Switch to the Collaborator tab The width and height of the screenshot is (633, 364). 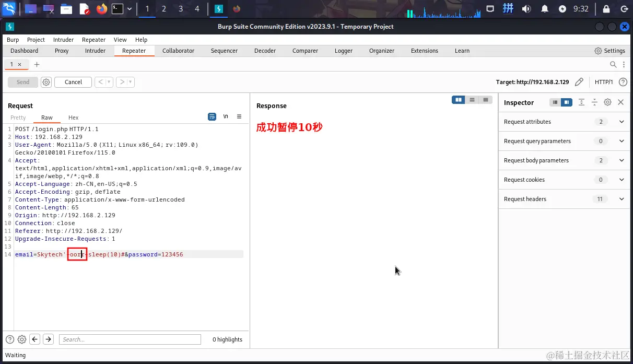click(178, 51)
